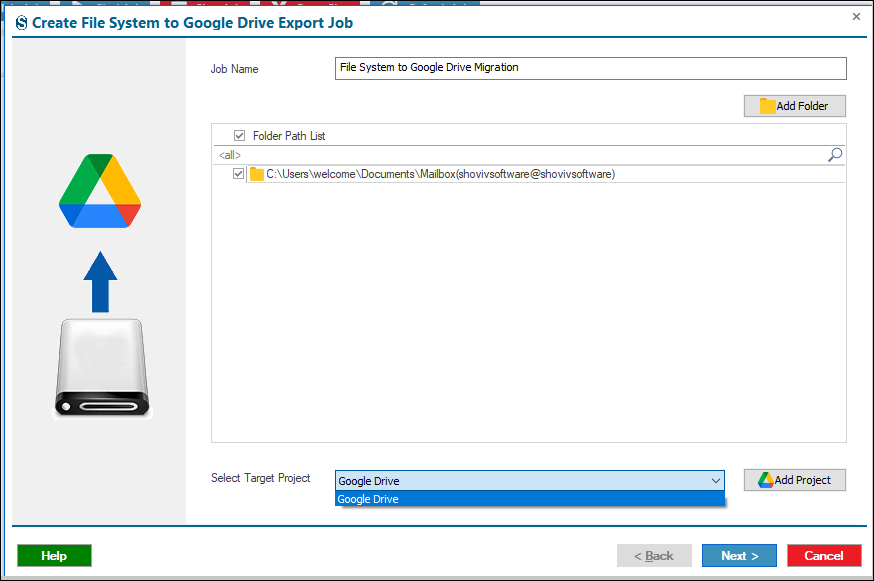Open Help for this wizard

pos(54,555)
